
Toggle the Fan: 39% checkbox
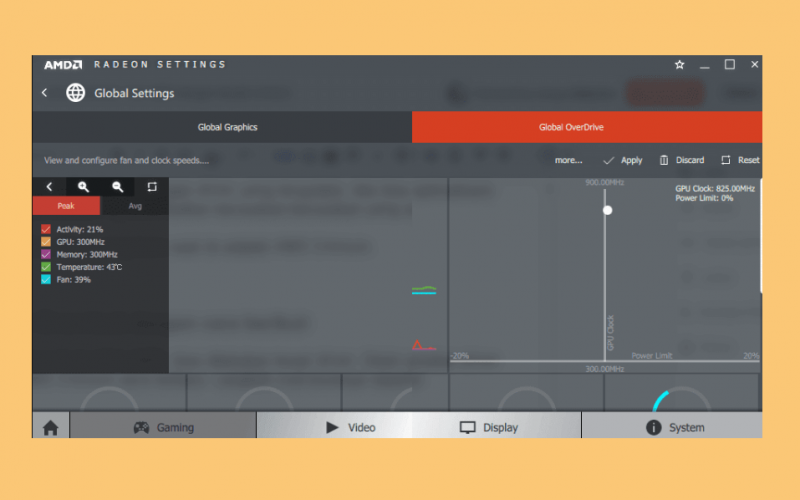coord(46,280)
